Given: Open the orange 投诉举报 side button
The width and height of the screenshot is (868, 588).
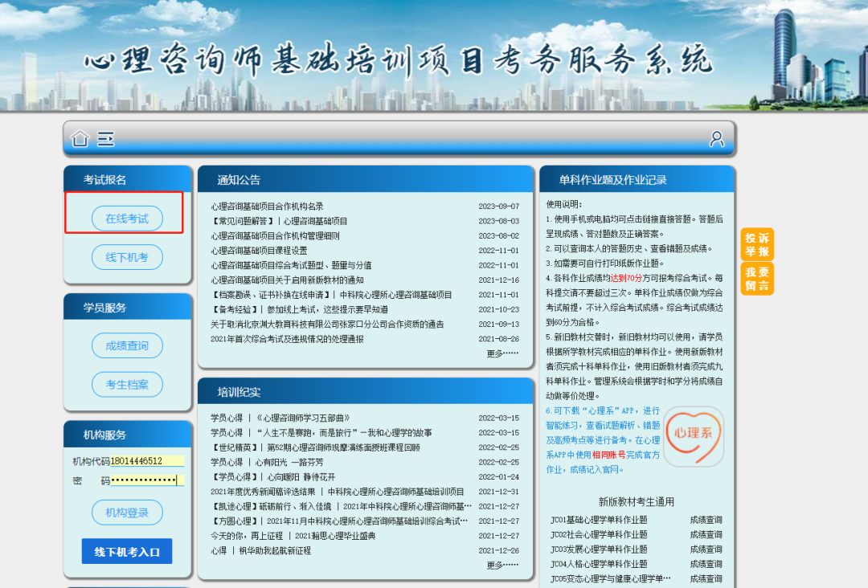Looking at the screenshot, I should (x=756, y=244).
